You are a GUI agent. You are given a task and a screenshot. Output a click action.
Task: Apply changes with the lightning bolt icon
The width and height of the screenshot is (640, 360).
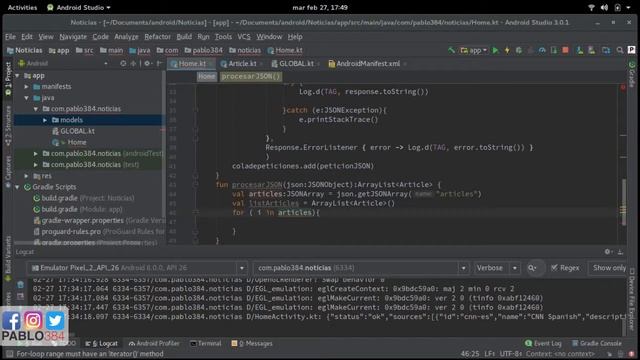pos(507,50)
